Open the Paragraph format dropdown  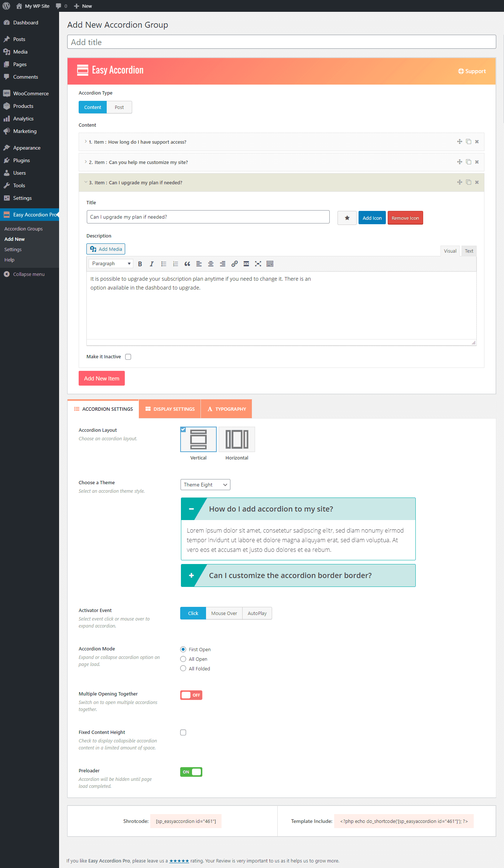(x=111, y=264)
